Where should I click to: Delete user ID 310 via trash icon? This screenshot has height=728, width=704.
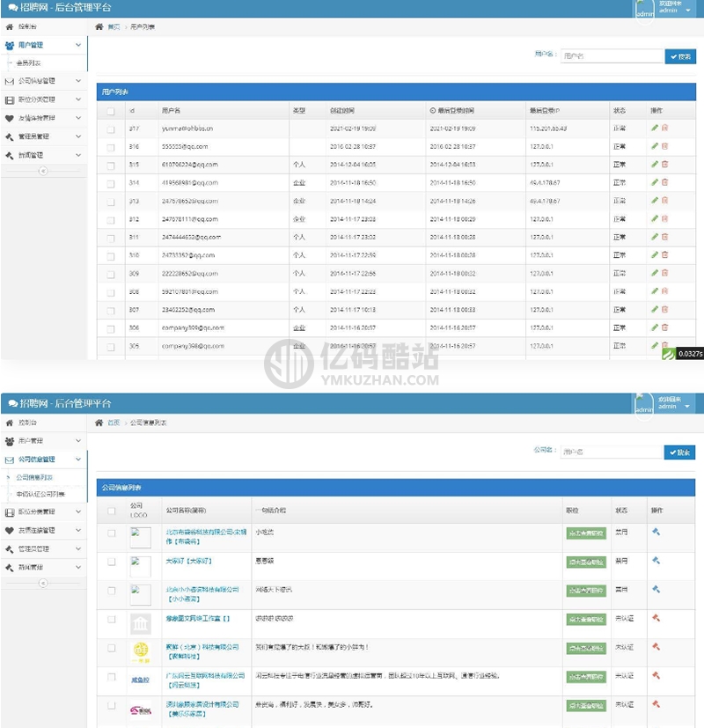pos(664,254)
